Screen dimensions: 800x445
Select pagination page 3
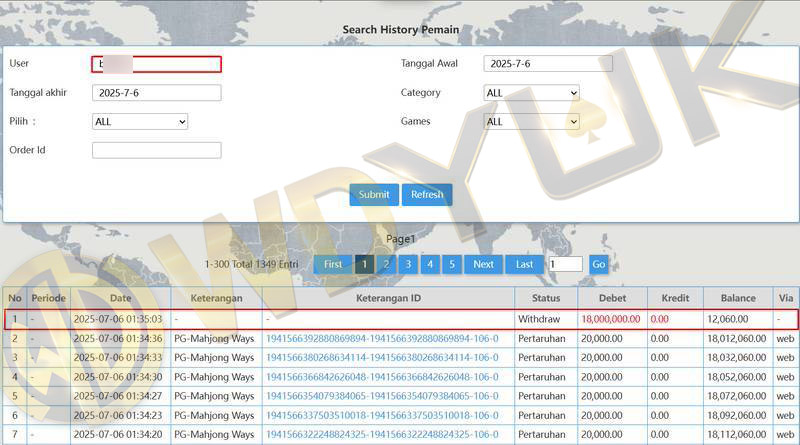[408, 264]
